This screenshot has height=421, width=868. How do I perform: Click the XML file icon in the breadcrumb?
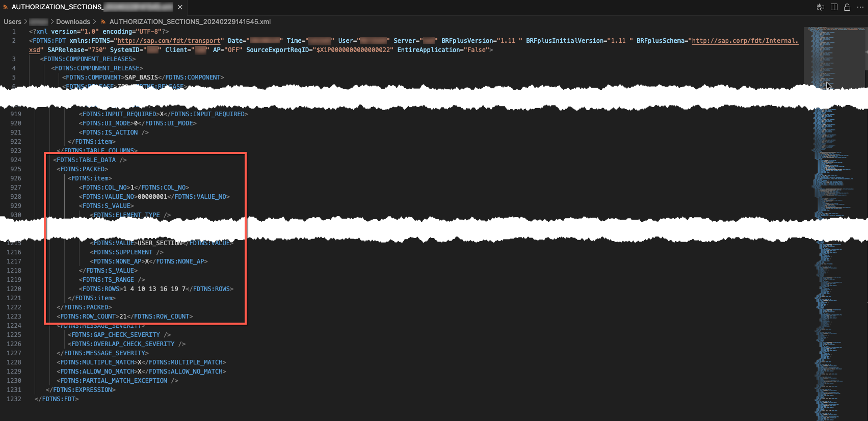pyautogui.click(x=103, y=22)
